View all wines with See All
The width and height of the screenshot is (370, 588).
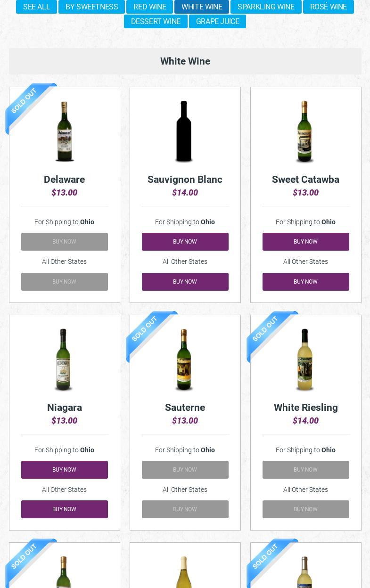click(36, 7)
